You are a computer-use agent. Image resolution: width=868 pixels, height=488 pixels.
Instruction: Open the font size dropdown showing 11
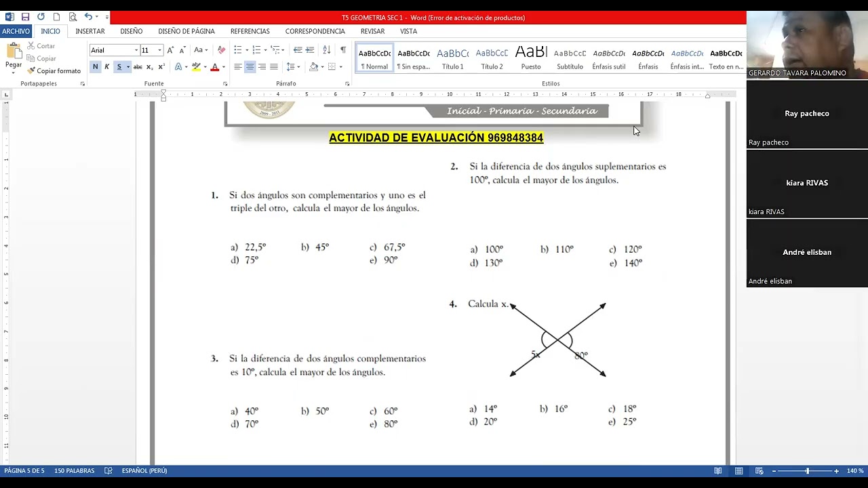159,50
